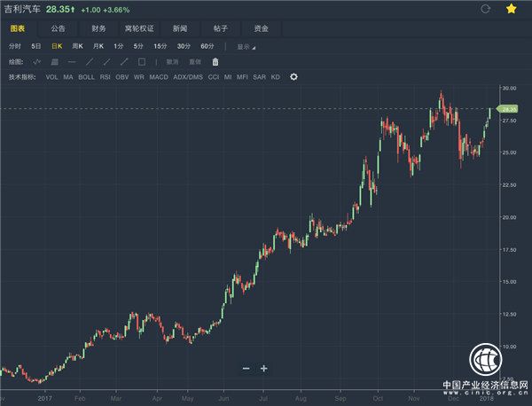Zoom out with the minus button
This screenshot has height=406, width=532.
pyautogui.click(x=246, y=368)
